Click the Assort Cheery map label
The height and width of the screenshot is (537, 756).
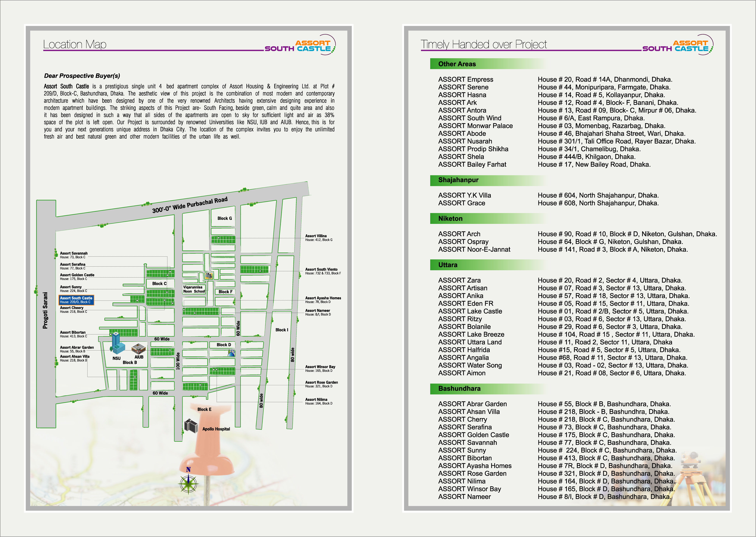tap(73, 309)
